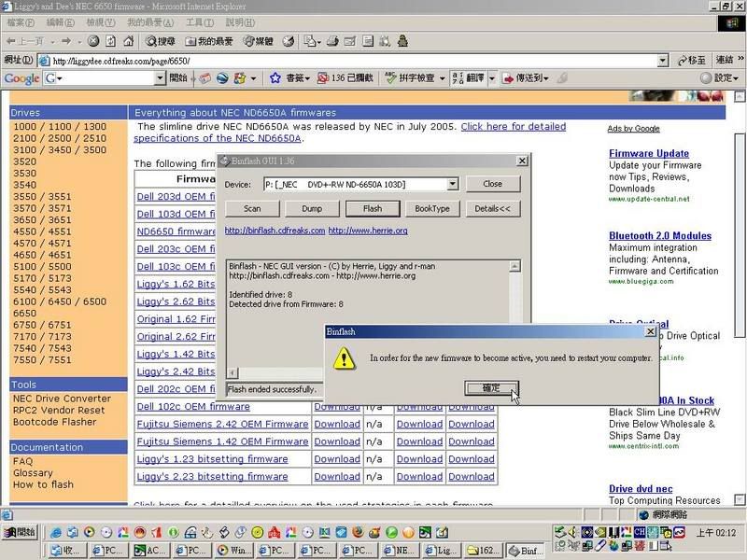Screen dimensions: 747x560
Task: Open the Google toolbar settings (設定)
Action: coord(720,78)
